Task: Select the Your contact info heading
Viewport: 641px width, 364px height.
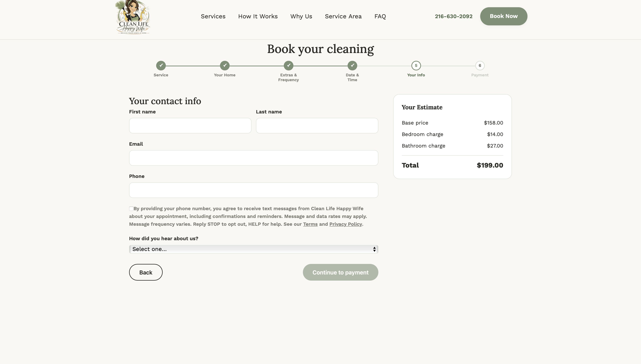Action: tap(165, 101)
